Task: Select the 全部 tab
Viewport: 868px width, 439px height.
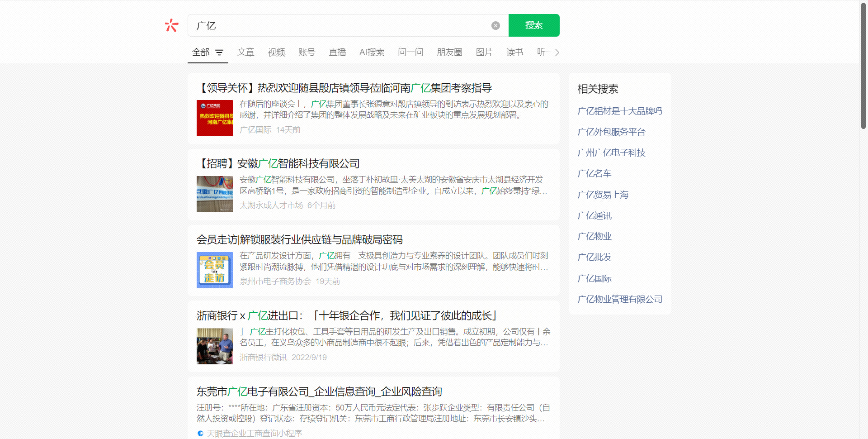Action: pyautogui.click(x=201, y=52)
